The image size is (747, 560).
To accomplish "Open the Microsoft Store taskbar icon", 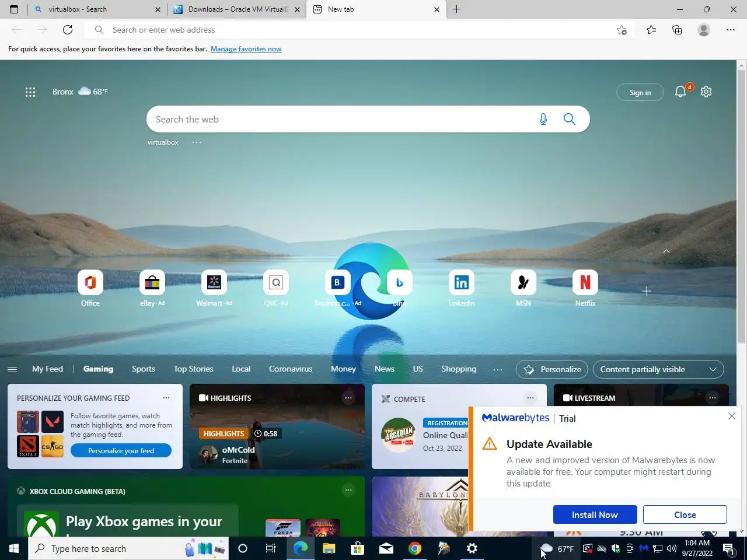I will point(357,548).
